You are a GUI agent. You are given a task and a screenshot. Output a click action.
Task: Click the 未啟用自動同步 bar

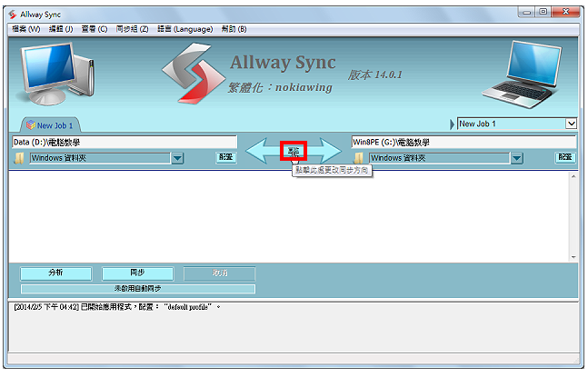tap(138, 289)
